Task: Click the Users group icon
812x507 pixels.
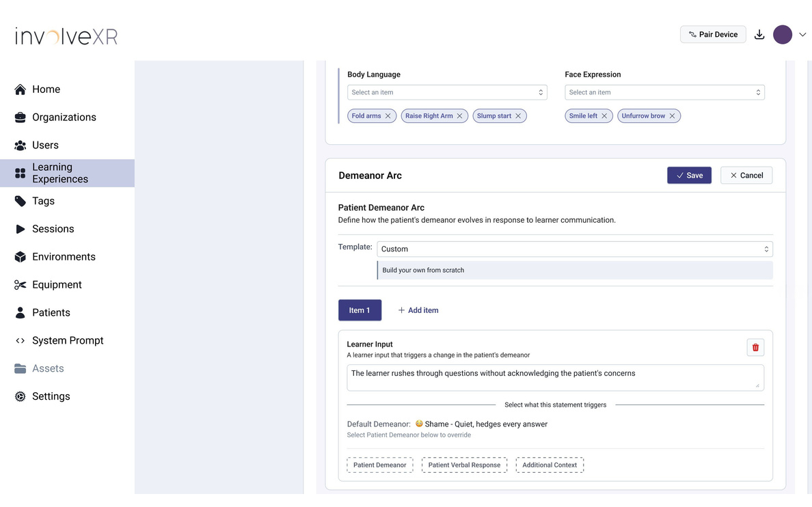Action: 21,146
